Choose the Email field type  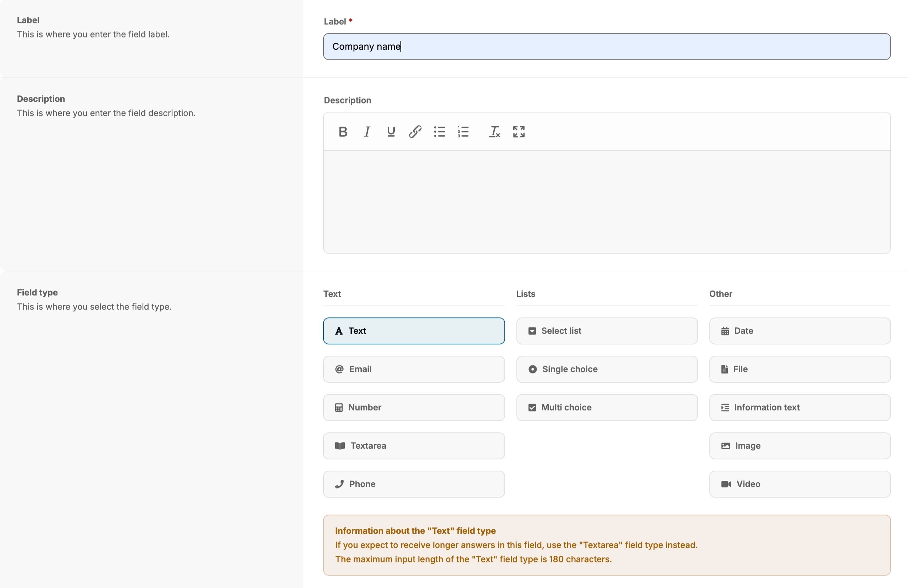click(x=414, y=369)
